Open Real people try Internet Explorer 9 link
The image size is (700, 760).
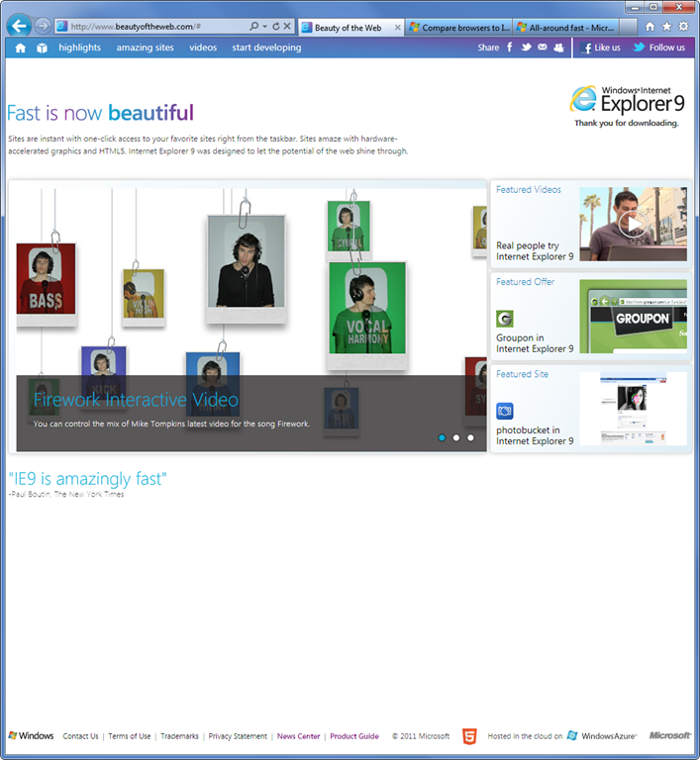coord(535,251)
